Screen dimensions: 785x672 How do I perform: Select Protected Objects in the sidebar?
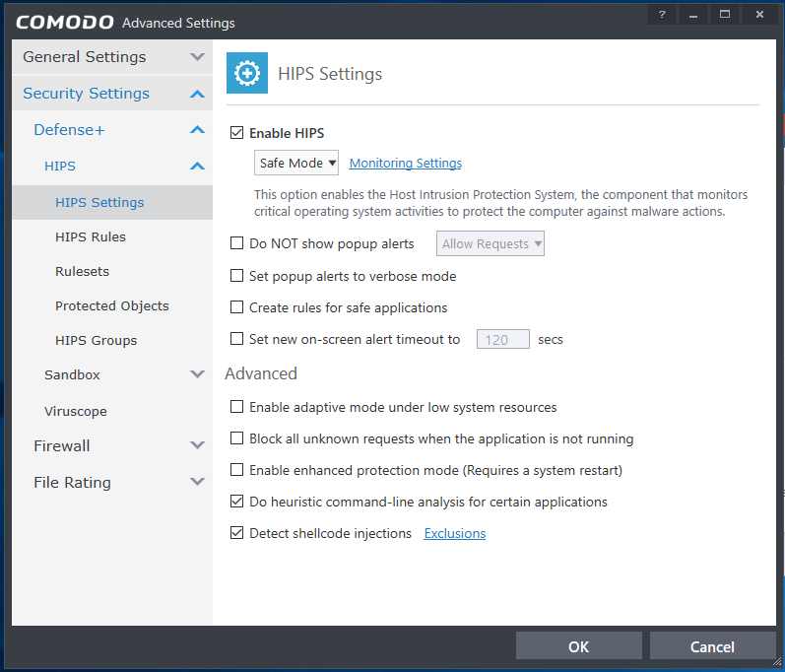coord(112,305)
